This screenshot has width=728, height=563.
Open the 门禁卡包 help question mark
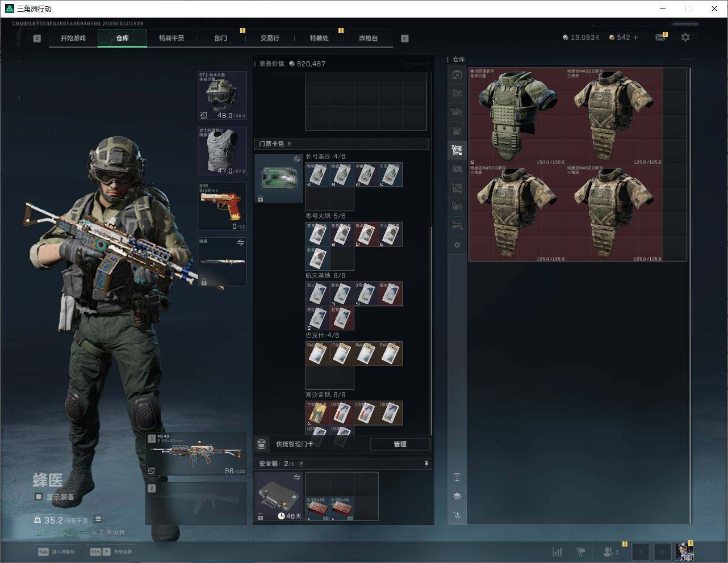pyautogui.click(x=290, y=144)
